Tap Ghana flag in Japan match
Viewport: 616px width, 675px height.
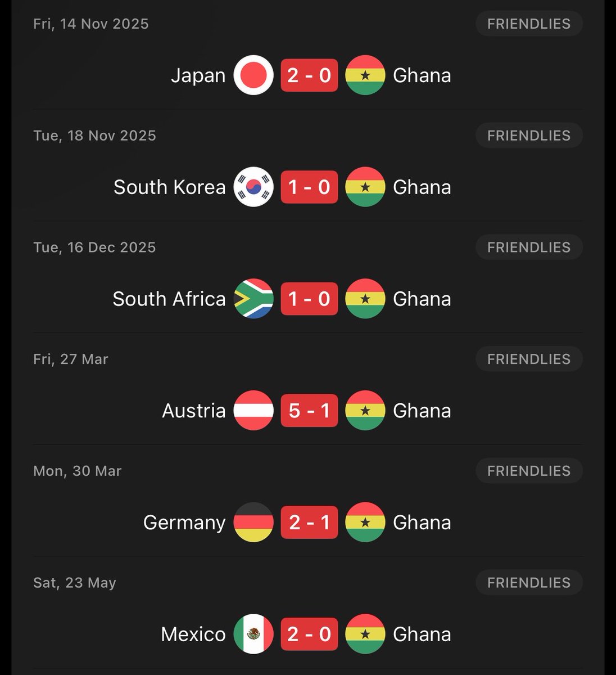[365, 75]
